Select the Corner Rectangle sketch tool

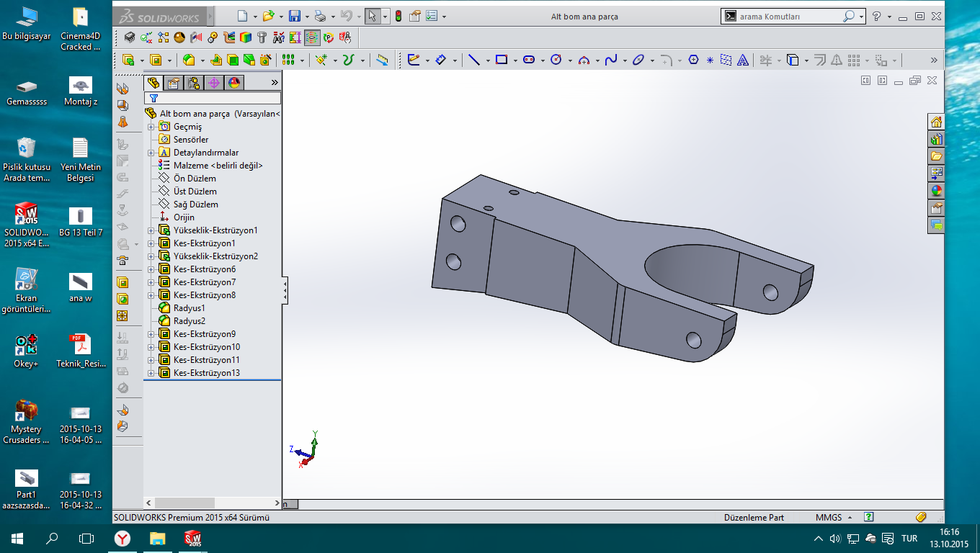tap(502, 60)
